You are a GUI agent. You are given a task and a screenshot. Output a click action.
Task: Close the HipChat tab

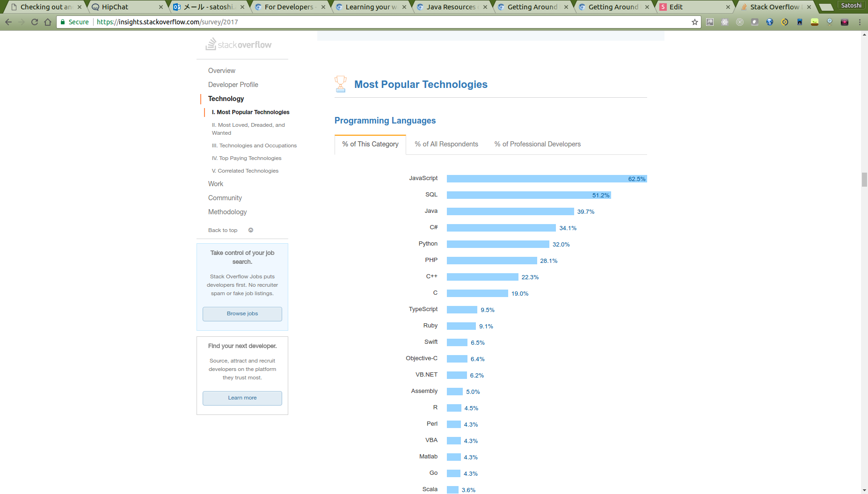[161, 7]
